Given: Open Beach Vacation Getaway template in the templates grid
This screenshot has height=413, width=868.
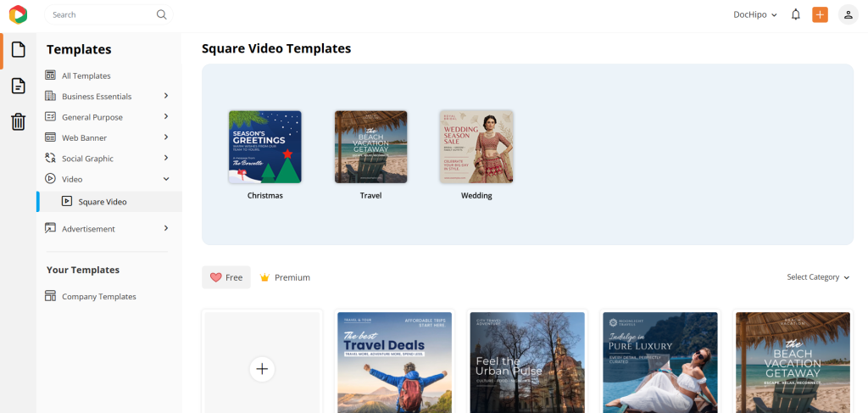Looking at the screenshot, I should pos(793,363).
